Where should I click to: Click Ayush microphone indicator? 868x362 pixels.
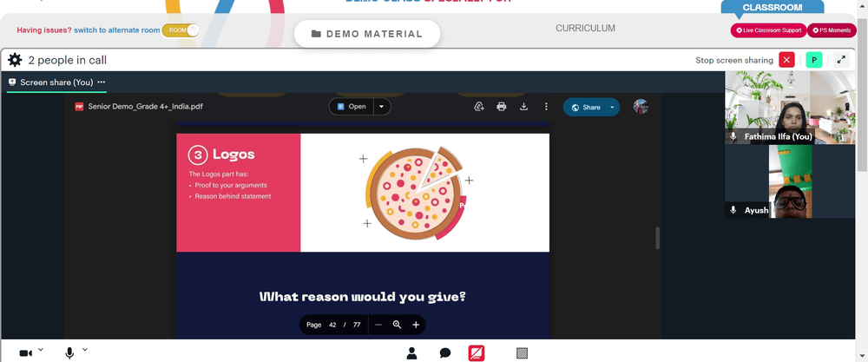point(733,210)
